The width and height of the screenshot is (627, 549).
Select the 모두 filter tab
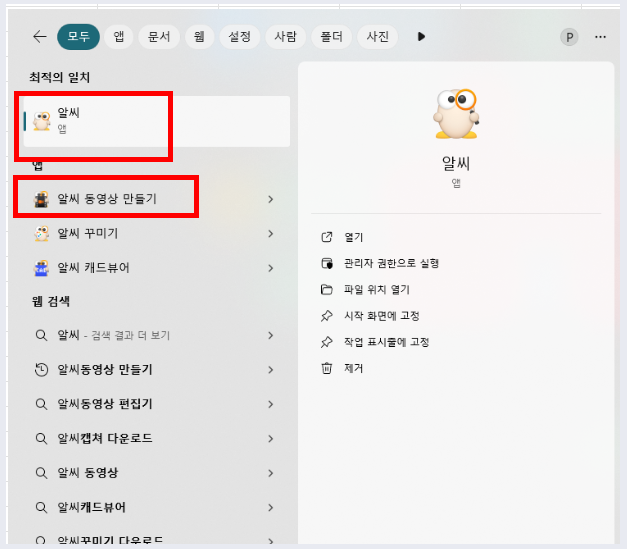78,37
